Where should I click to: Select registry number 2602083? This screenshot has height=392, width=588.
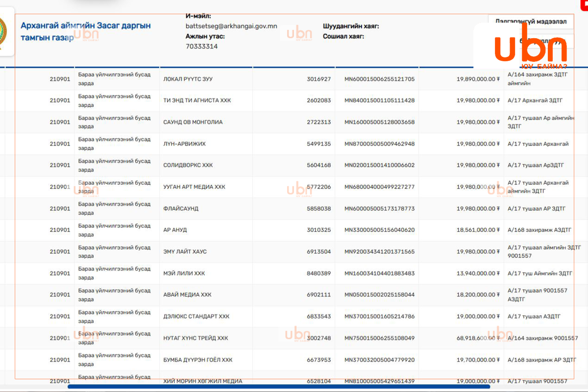tap(319, 100)
